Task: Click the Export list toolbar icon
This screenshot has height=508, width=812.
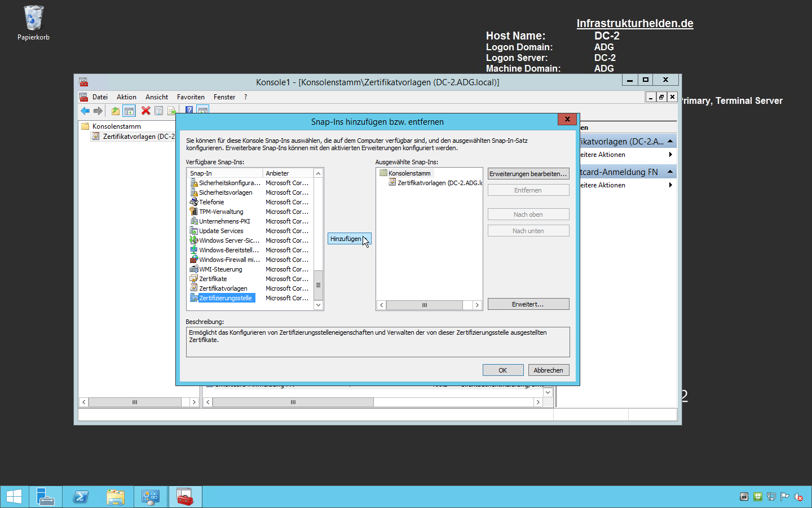Action: pyautogui.click(x=171, y=111)
